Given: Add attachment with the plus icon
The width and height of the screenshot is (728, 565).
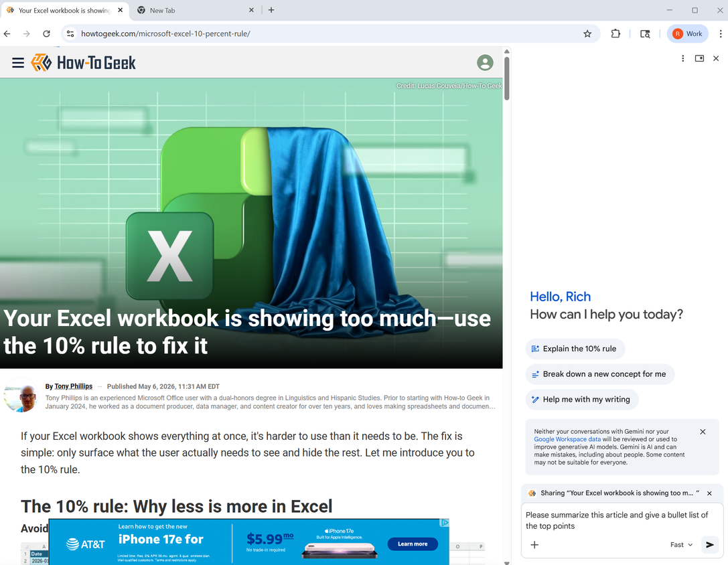Looking at the screenshot, I should [x=534, y=544].
